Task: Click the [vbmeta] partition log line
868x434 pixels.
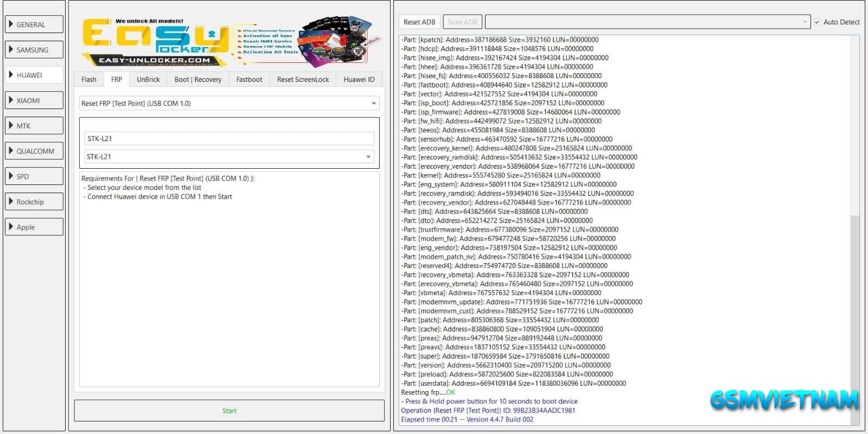Action: tap(501, 292)
